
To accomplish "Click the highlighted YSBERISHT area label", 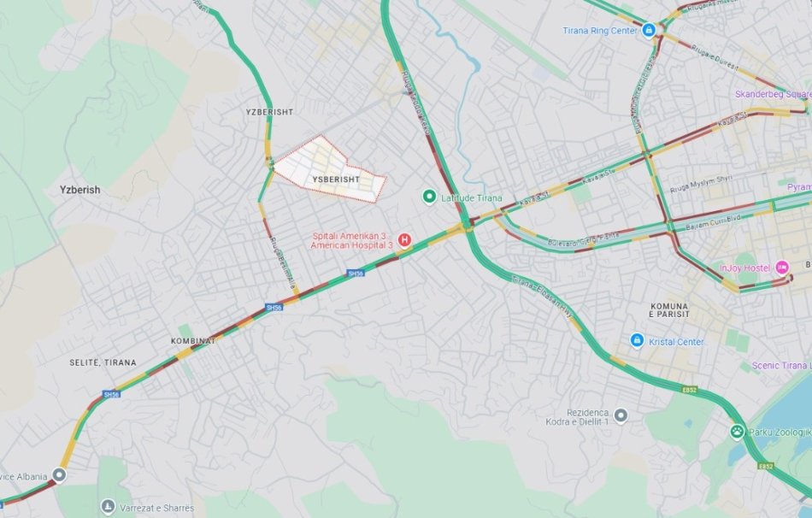I will click(x=336, y=180).
